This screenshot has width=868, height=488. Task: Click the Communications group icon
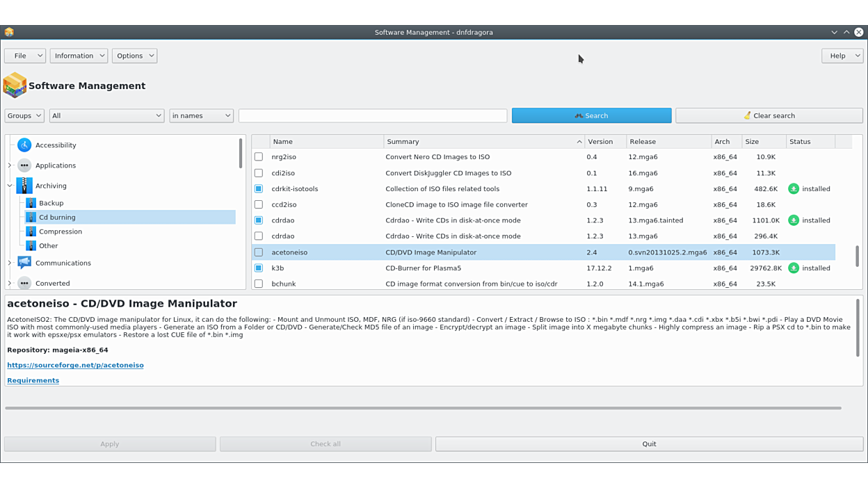click(24, 263)
